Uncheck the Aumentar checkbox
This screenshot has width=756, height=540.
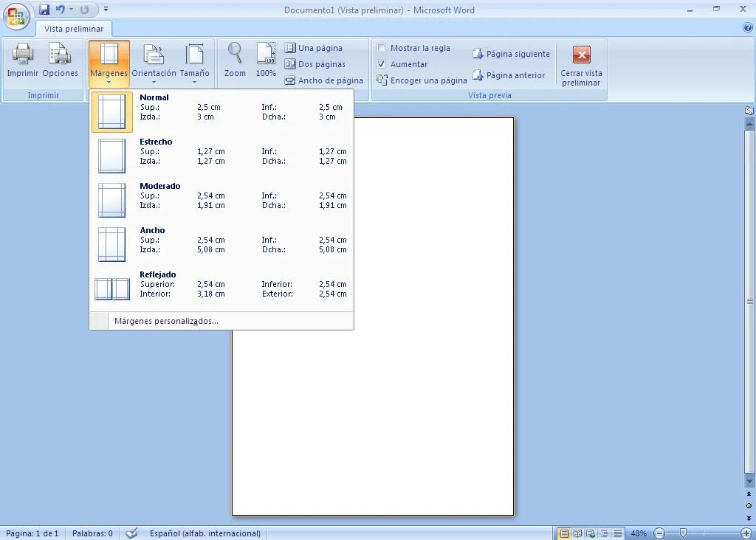[x=382, y=64]
